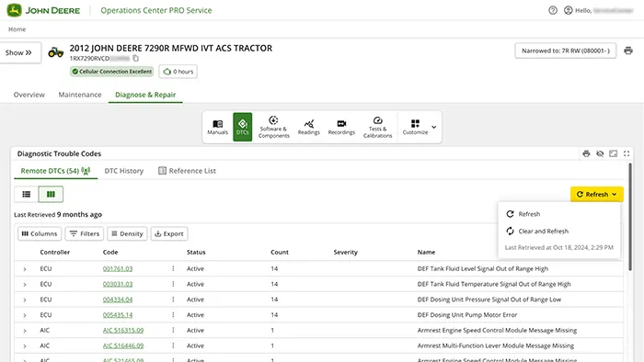Screen dimensions: 644x362
Task: Expand the 001761.03 row
Action: click(x=25, y=269)
